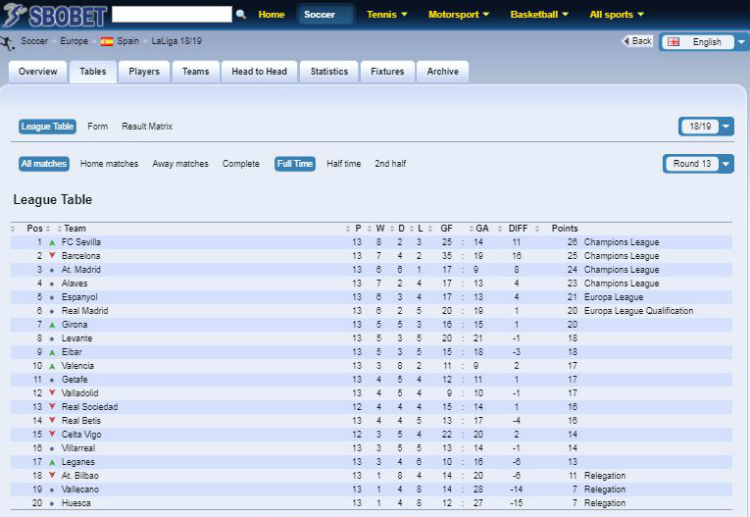This screenshot has width=750, height=517.
Task: Sort the table by Pos column
Action: click(35, 229)
